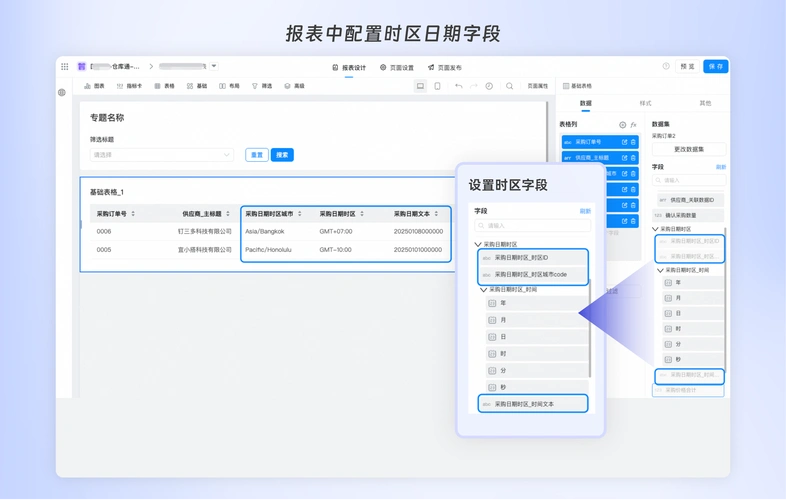Click the 20250108000000 date text cell
The height and width of the screenshot is (500, 786).
coord(418,232)
